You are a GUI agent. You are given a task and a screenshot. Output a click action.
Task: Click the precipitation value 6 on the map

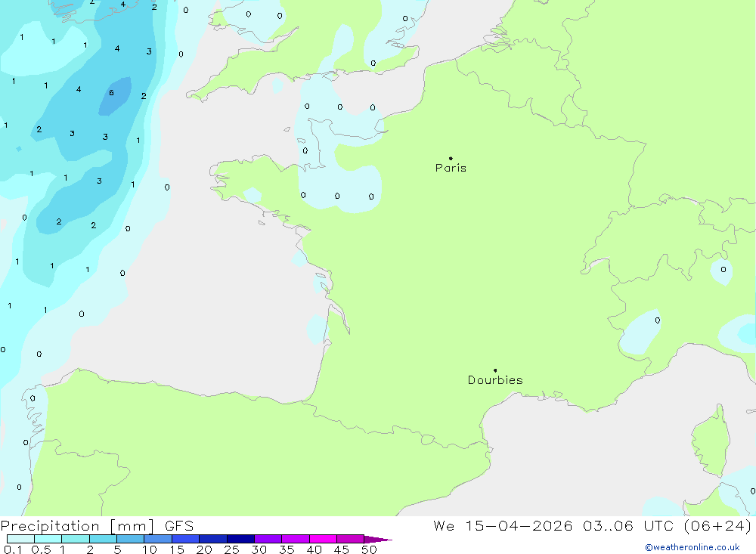(x=111, y=92)
